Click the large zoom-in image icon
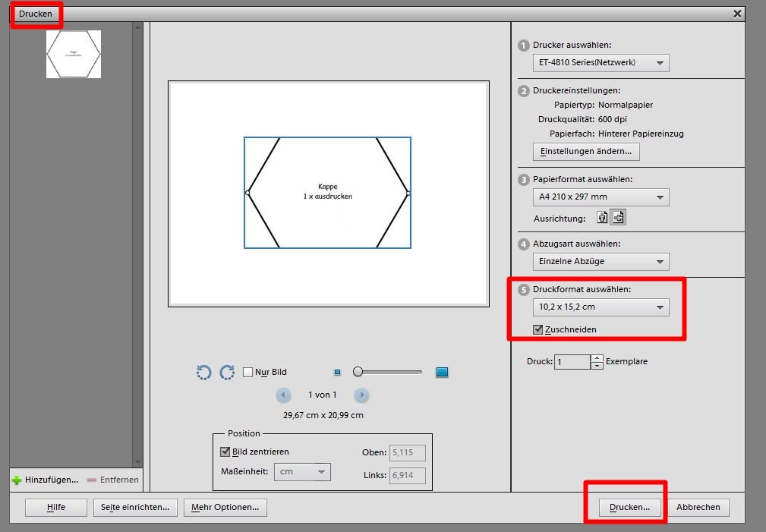The width and height of the screenshot is (766, 532). (442, 372)
